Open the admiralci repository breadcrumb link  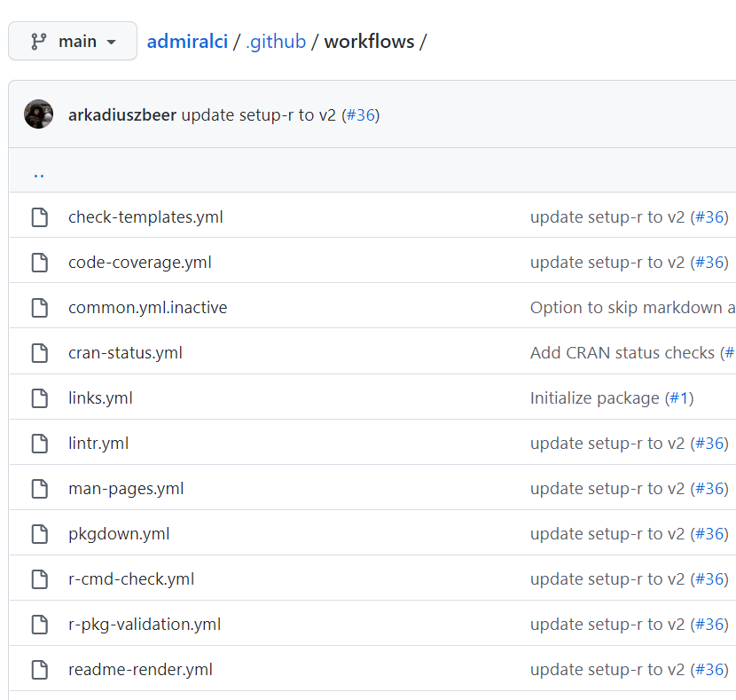click(x=187, y=42)
